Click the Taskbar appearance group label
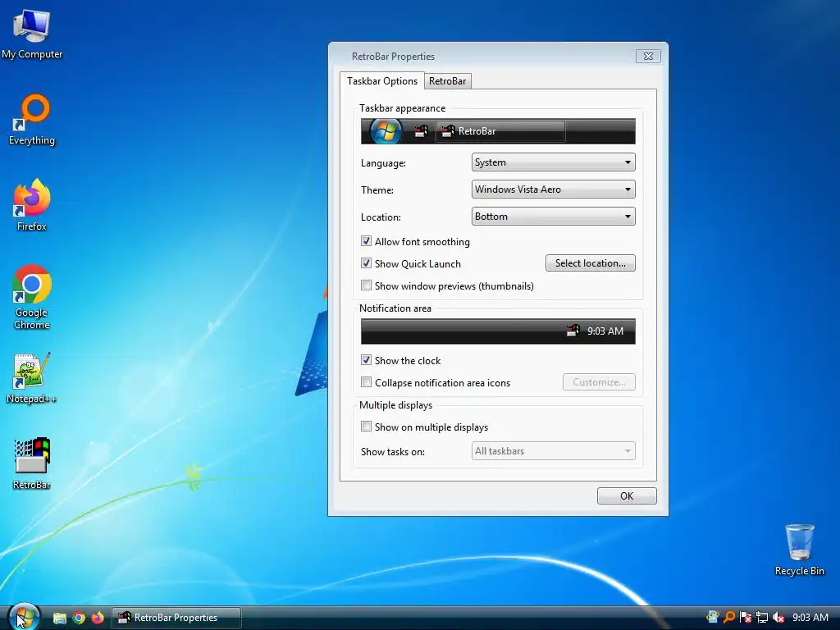 point(402,108)
